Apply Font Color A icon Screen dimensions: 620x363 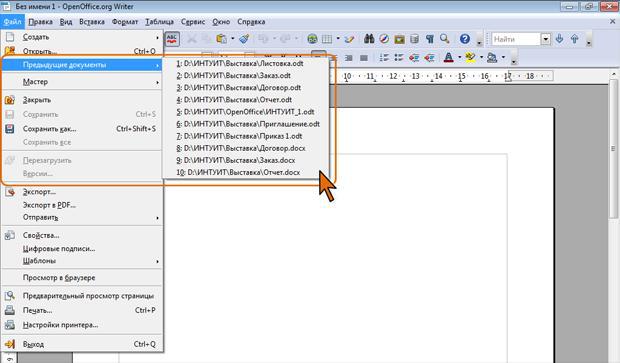(448, 58)
